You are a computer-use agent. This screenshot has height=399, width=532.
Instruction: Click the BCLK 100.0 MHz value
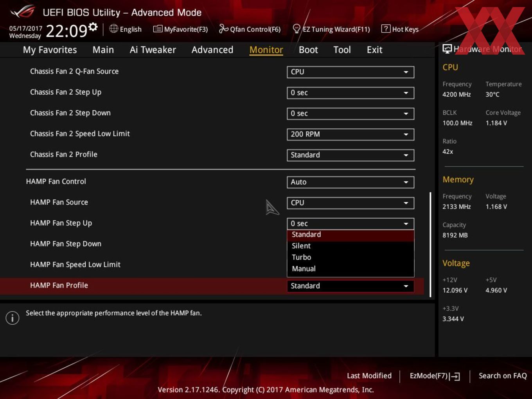click(x=457, y=123)
